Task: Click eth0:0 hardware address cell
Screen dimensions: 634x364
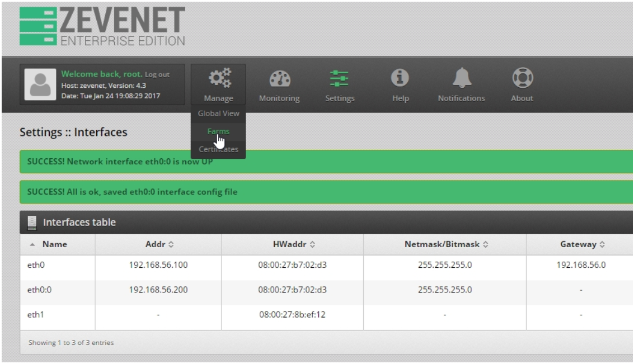Action: click(292, 290)
